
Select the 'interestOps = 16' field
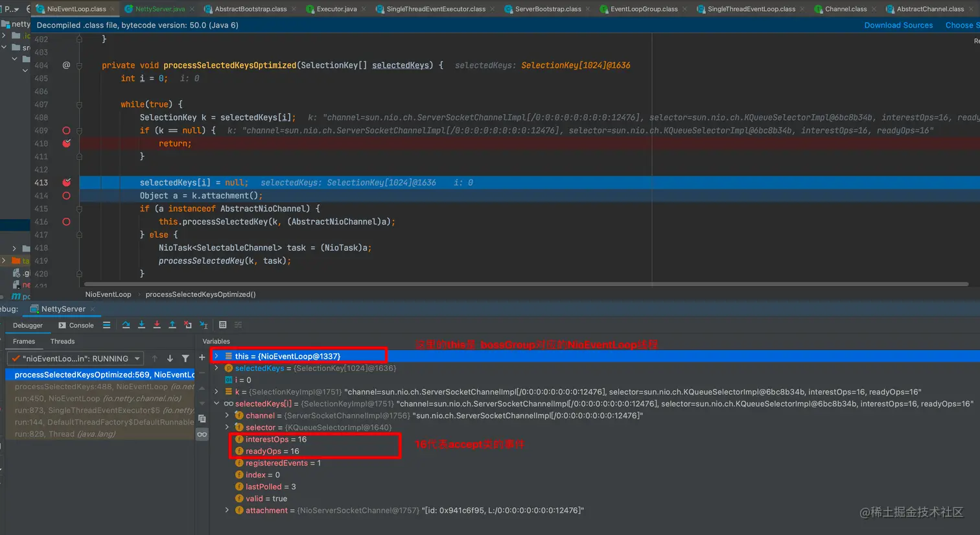point(276,439)
